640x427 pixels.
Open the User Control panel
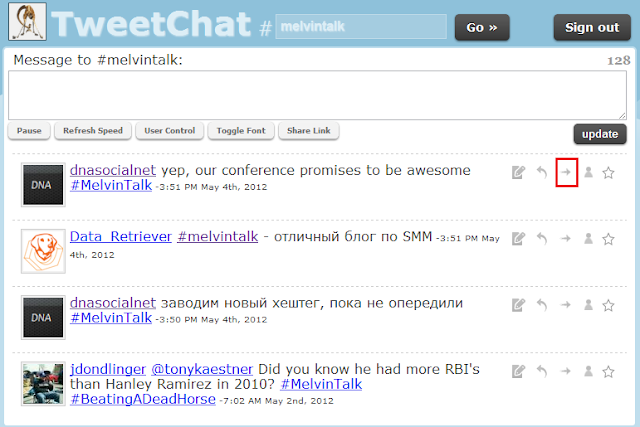click(169, 131)
